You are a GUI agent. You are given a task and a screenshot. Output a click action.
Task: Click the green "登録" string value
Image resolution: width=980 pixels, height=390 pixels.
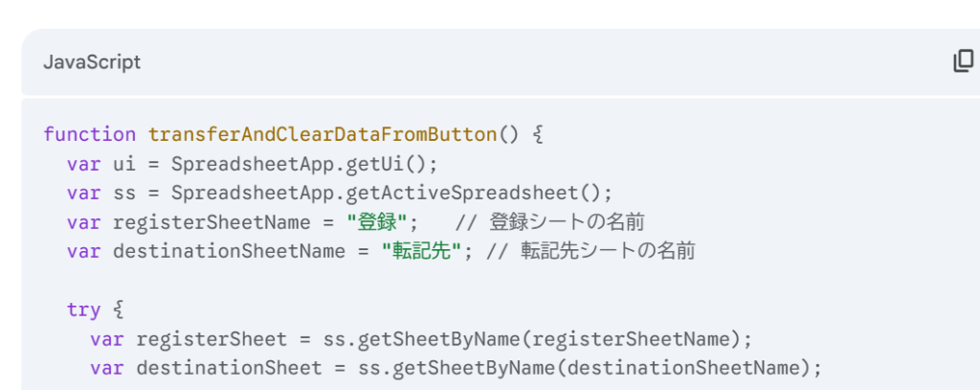pyautogui.click(x=376, y=222)
